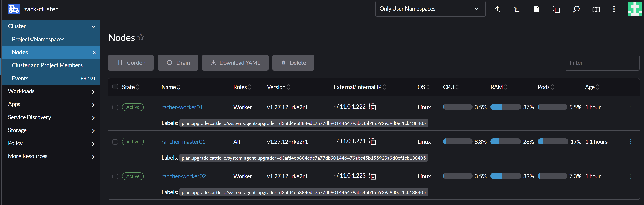Download the KubeConfig file icon
This screenshot has width=644, height=205.
536,9
